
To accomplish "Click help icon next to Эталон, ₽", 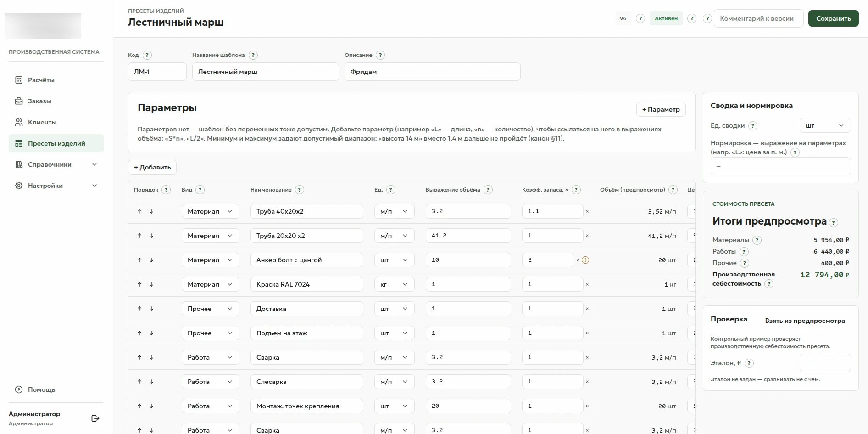I will click(x=749, y=363).
